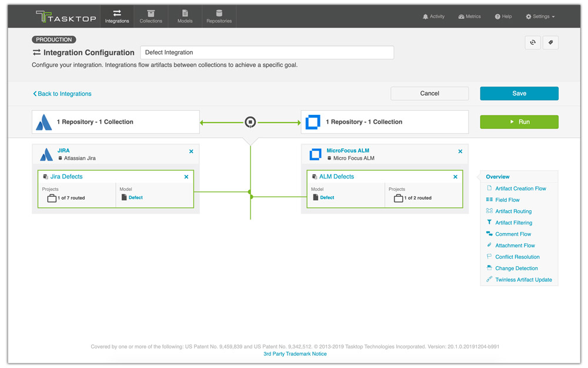
Task: Click the Attachment Flow paperclip icon
Action: [x=489, y=245]
